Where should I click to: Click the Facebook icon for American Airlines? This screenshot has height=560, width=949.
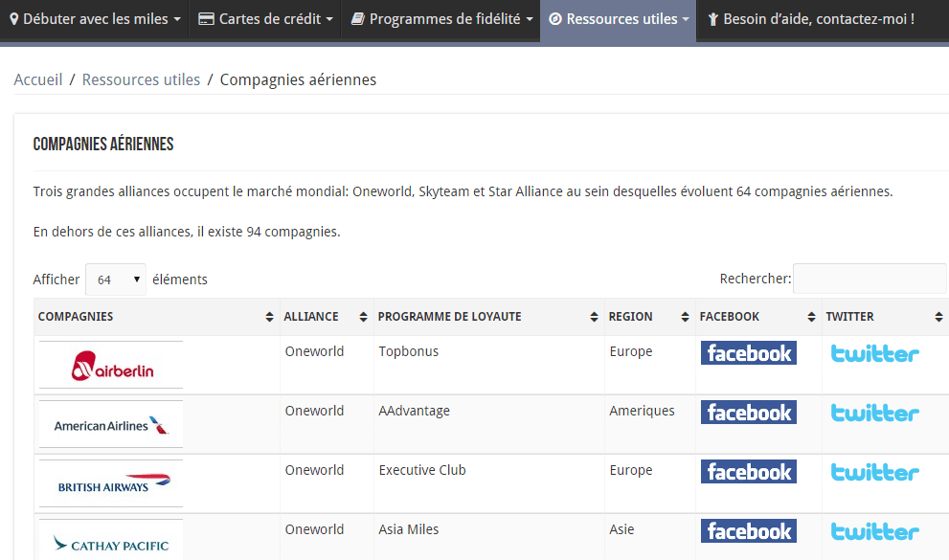click(x=748, y=413)
